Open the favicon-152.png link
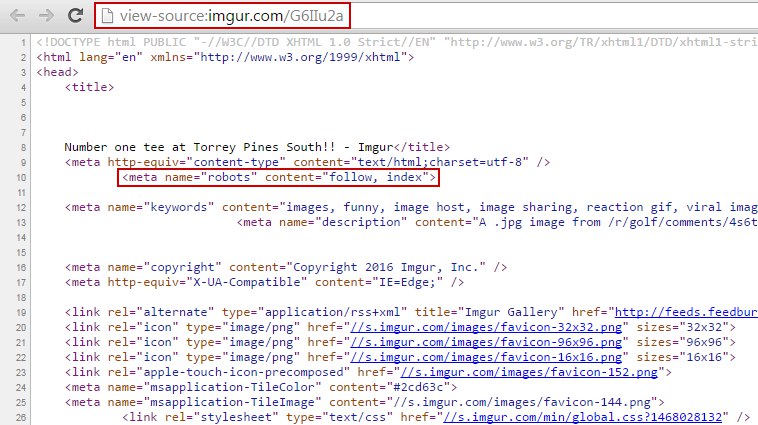Viewport: 758px width, 425px height. point(529,372)
